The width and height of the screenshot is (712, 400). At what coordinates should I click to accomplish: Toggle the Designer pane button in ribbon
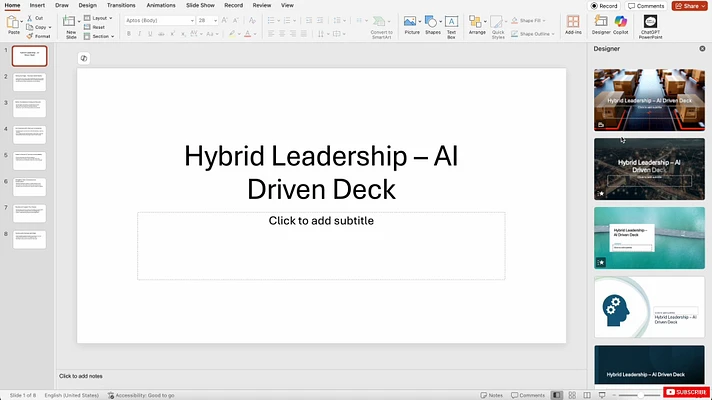click(x=600, y=22)
